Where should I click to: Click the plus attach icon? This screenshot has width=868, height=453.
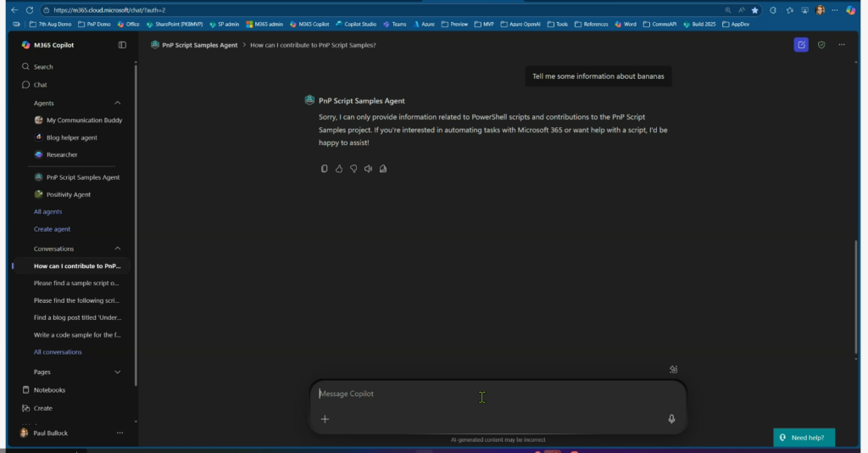325,419
